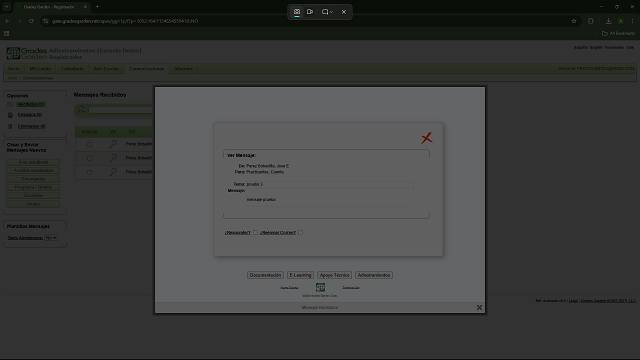Open the apps grid in bookmarks bar
Viewport: 640px width, 360px height.
click(x=7, y=33)
